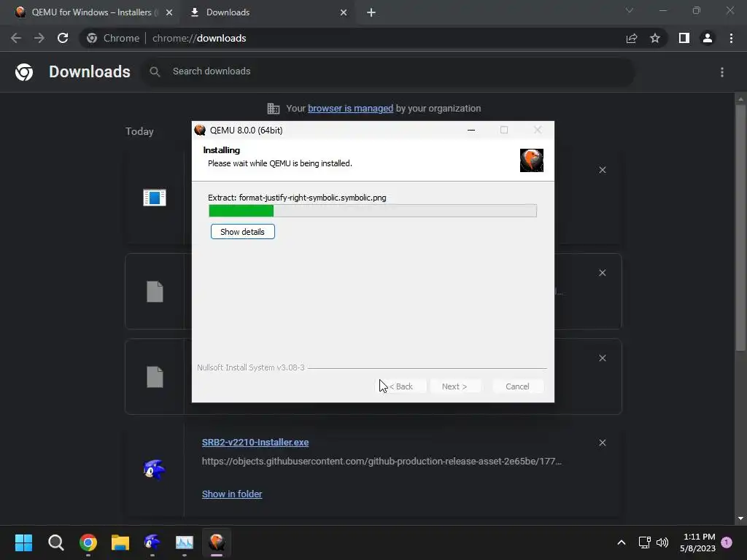
Task: Cancel the QEMU installation
Action: (x=517, y=386)
